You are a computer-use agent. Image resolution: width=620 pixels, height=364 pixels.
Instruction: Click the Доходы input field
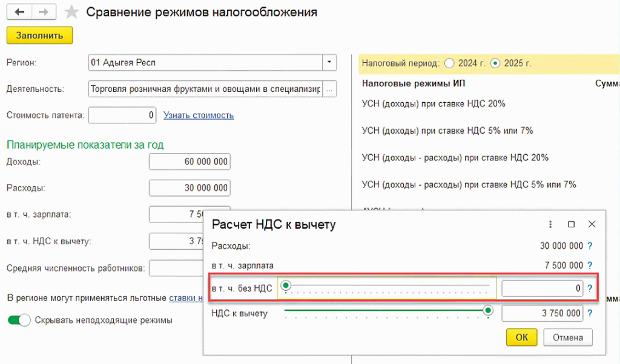[x=190, y=161]
